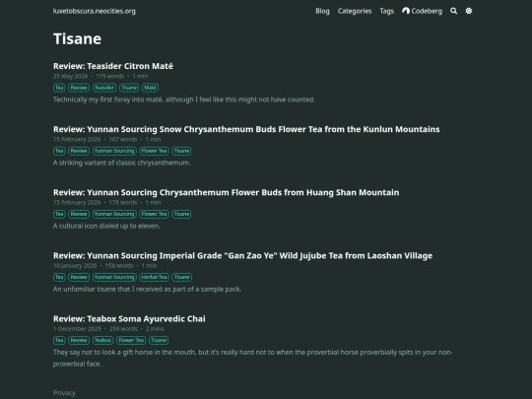Open the Teabox Soma Ayurvedic Chai review

(129, 318)
